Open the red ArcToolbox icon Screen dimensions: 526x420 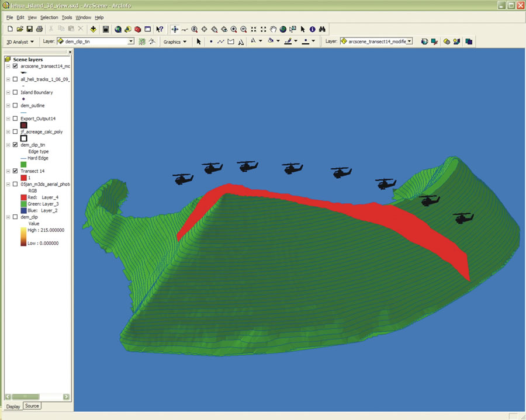pyautogui.click(x=137, y=29)
